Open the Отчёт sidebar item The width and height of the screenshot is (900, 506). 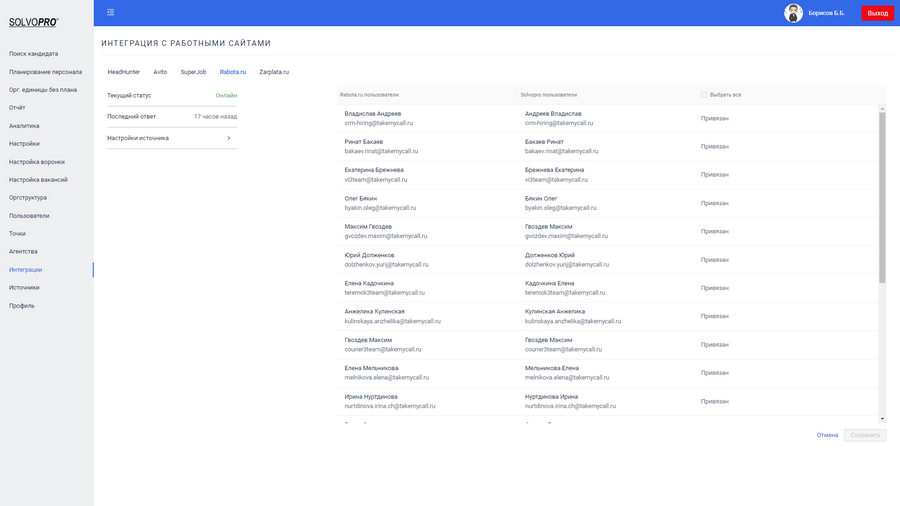17,108
